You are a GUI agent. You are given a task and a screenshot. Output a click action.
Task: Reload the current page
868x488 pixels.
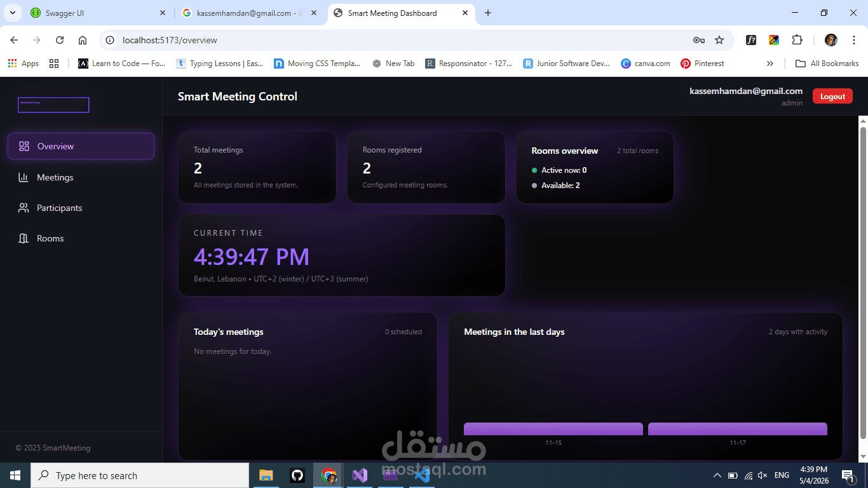point(60,40)
